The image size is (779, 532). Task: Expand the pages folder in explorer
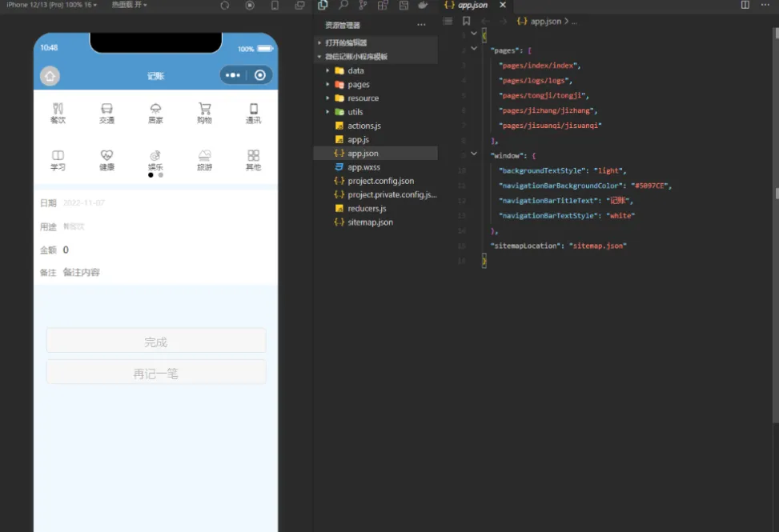coord(358,85)
